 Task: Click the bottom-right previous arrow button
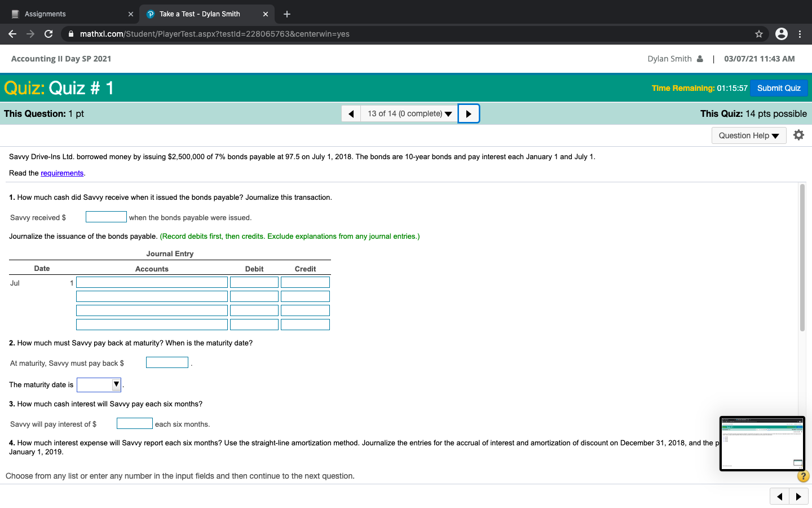(779, 497)
